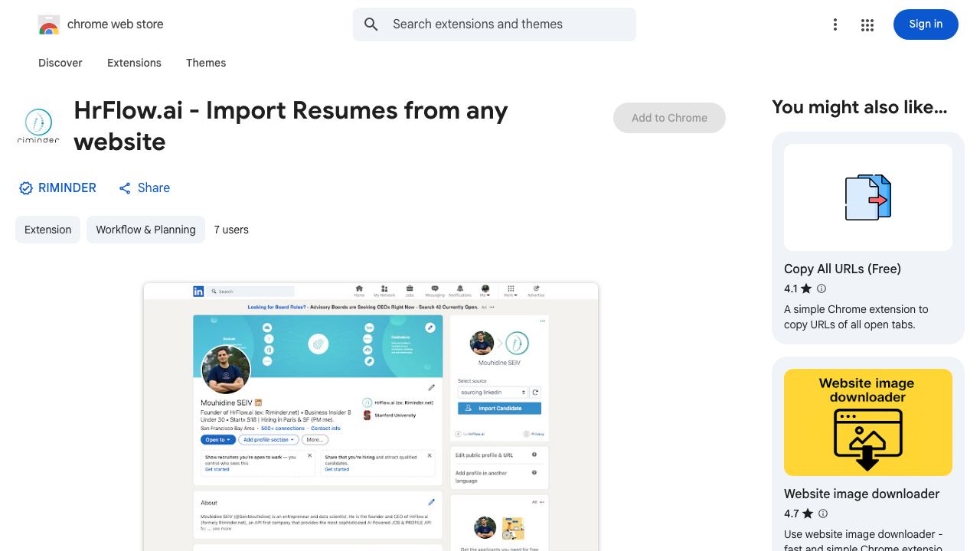
Task: Click the 7 users text
Action: (x=231, y=230)
